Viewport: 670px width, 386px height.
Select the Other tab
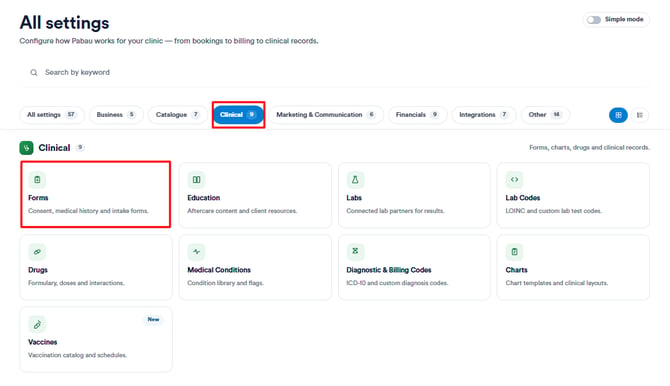(545, 115)
